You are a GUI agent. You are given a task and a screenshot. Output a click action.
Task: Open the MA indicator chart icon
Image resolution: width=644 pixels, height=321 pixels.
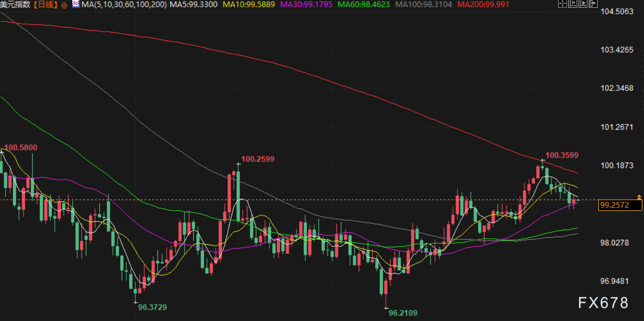(x=75, y=4)
